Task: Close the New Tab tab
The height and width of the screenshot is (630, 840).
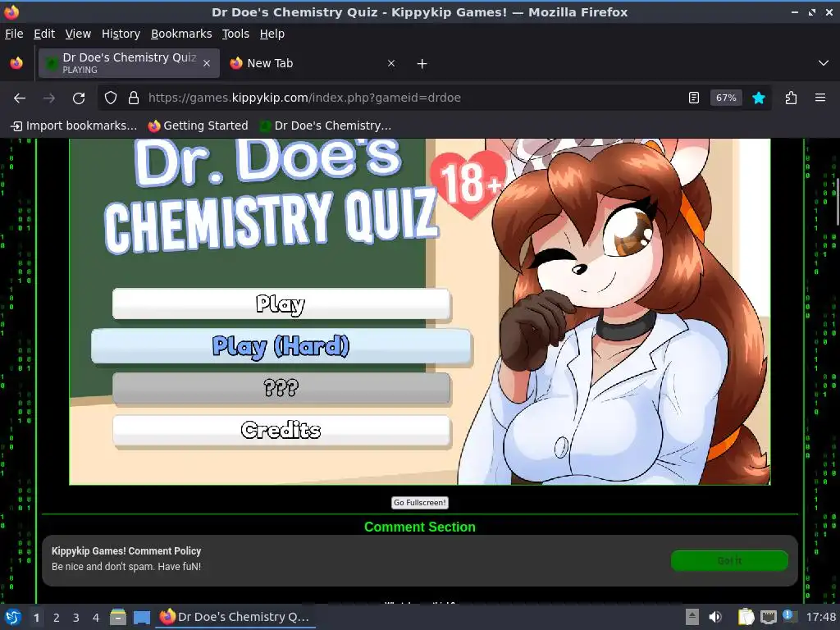Action: (x=391, y=63)
